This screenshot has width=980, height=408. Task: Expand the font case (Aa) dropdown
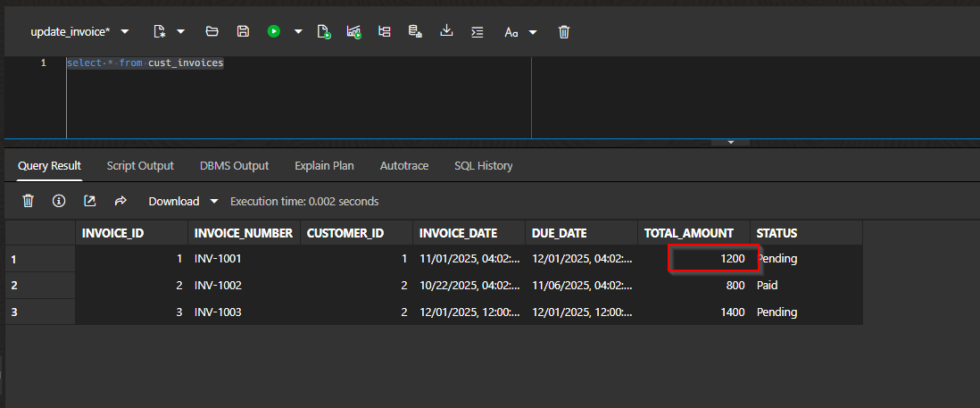coord(533,31)
